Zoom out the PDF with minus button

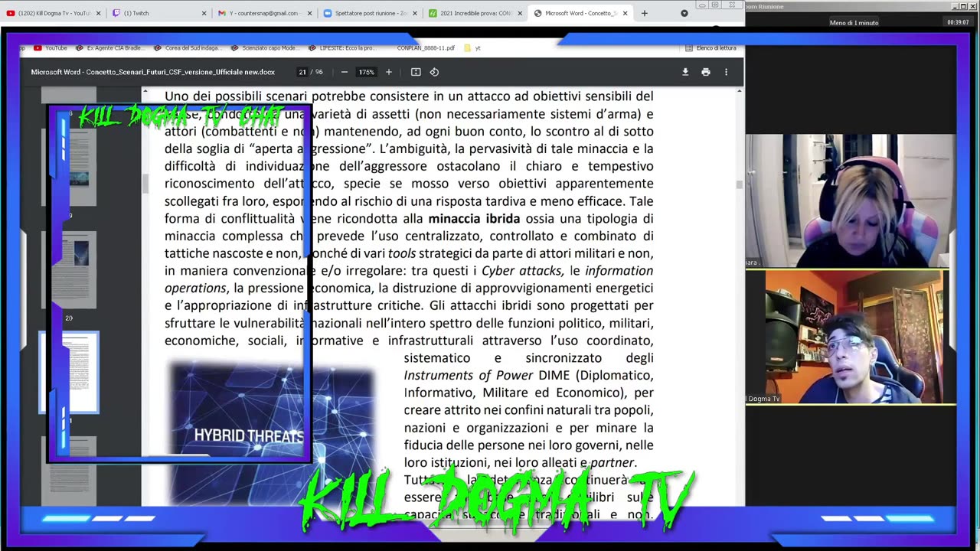(x=345, y=72)
